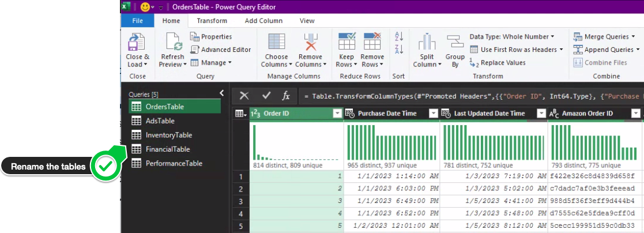
Task: Click the smiley feedback icon in title bar
Action: (145, 7)
